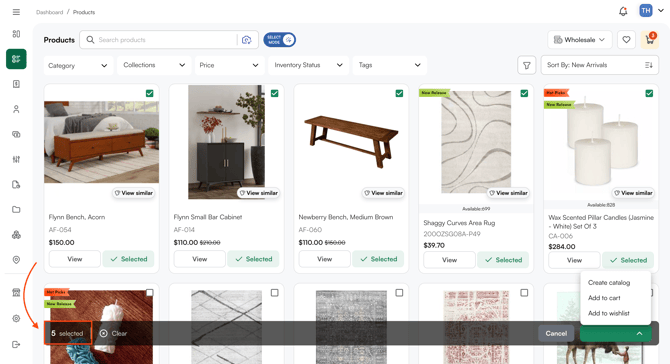
Task: Uncheck the Flynn Bench, Acorn checkbox
Action: tap(150, 93)
